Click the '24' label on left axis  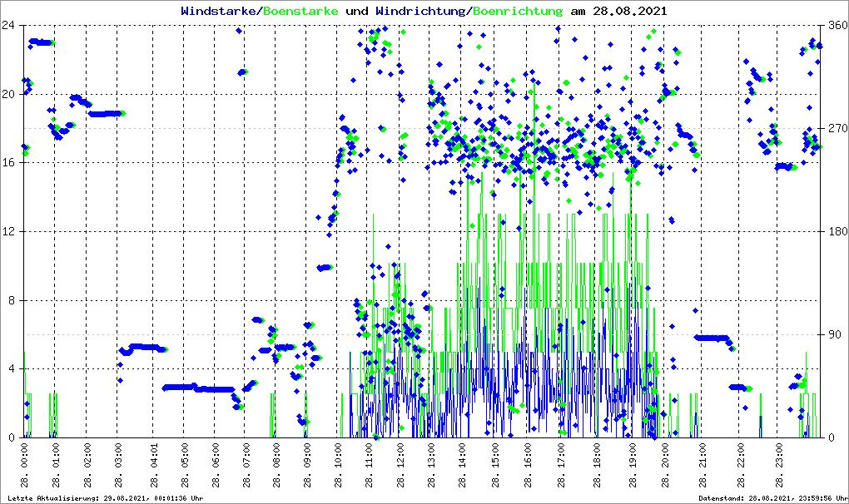pos(12,25)
